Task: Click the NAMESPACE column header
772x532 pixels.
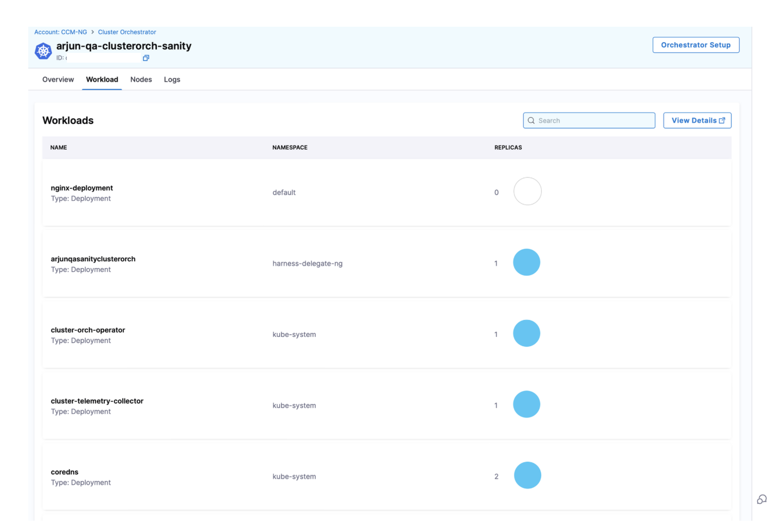Action: pyautogui.click(x=290, y=147)
